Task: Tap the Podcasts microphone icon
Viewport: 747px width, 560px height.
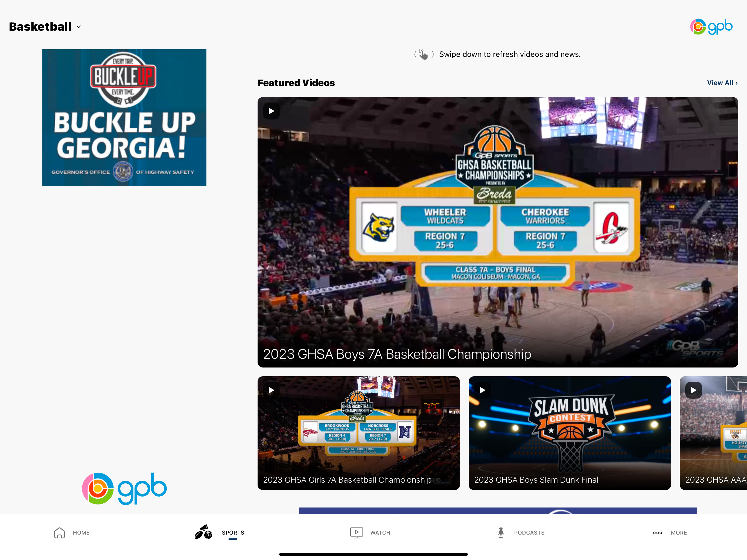Action: 500,533
